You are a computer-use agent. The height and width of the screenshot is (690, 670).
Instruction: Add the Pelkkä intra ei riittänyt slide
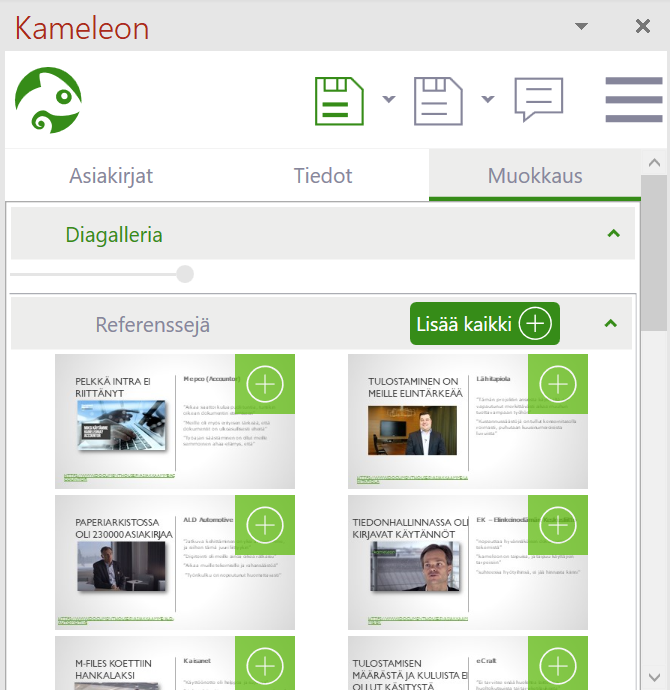265,383
